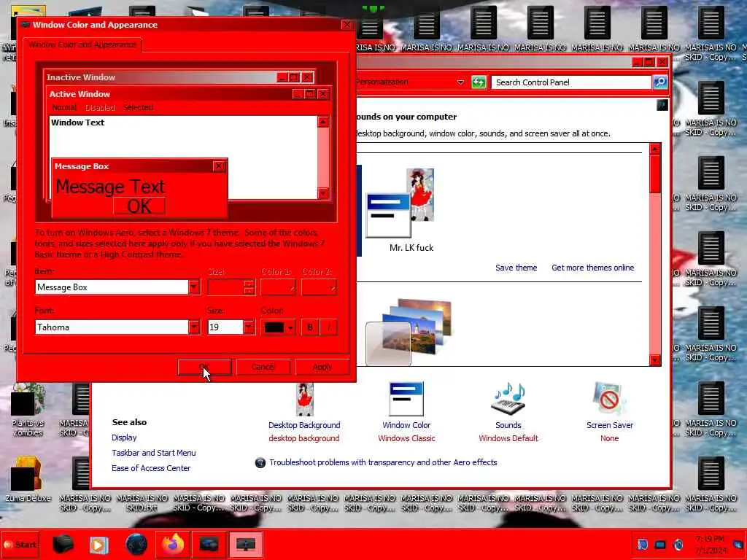Open the font Color dropdown arrow
Viewport: 747px width, 560px height.
(290, 327)
